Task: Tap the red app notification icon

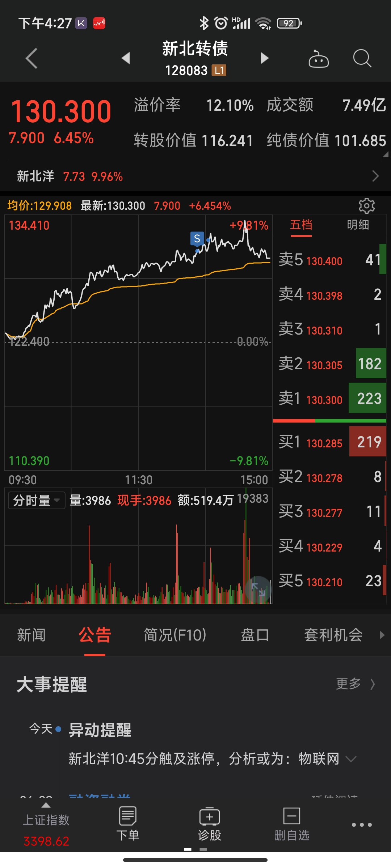Action: click(x=99, y=24)
